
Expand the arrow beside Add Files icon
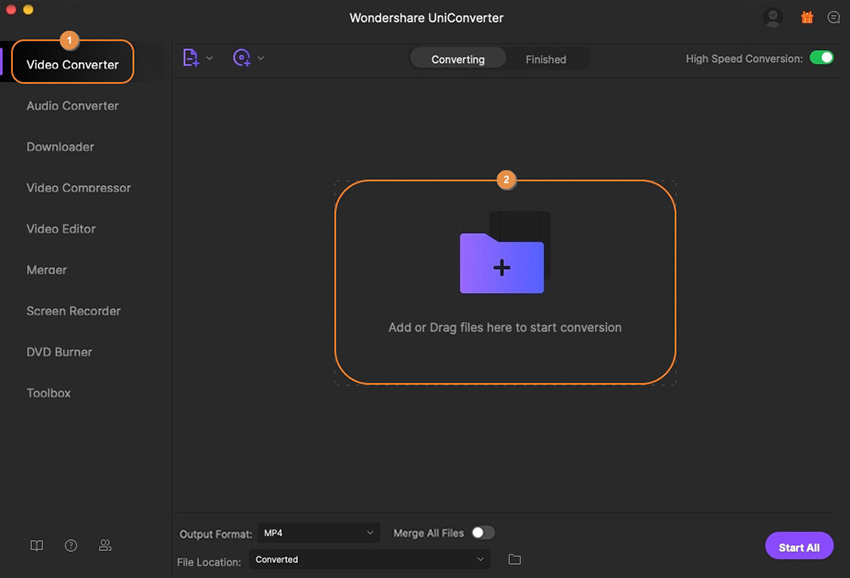[x=210, y=59]
